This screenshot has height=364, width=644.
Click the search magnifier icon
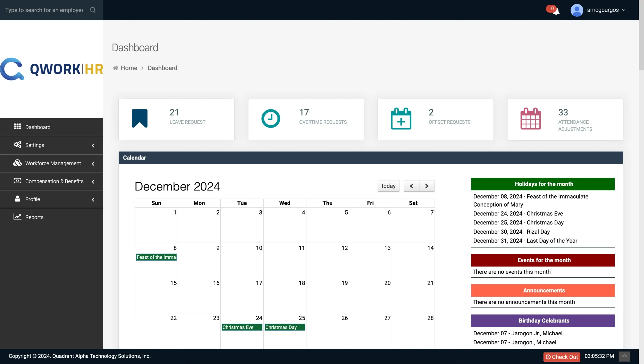pos(93,10)
